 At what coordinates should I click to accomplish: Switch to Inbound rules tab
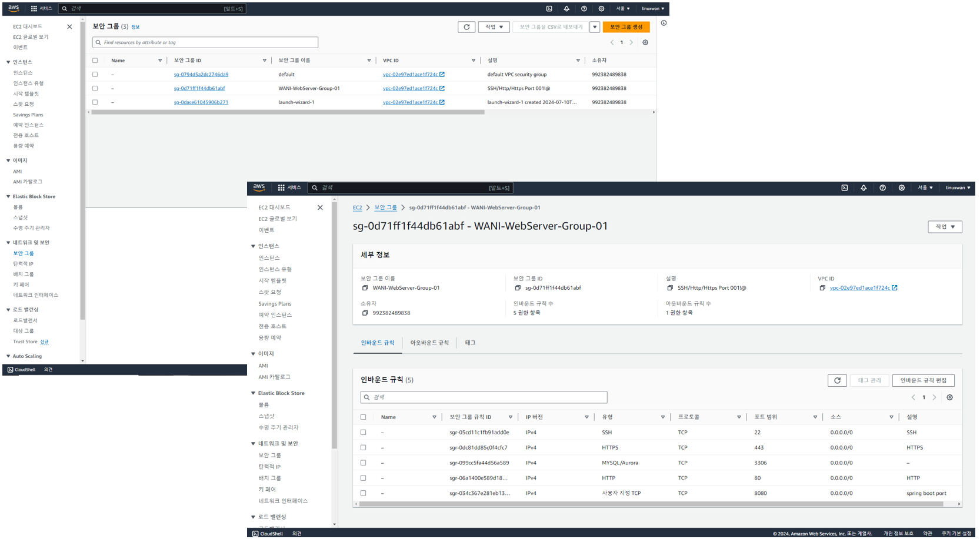(378, 343)
